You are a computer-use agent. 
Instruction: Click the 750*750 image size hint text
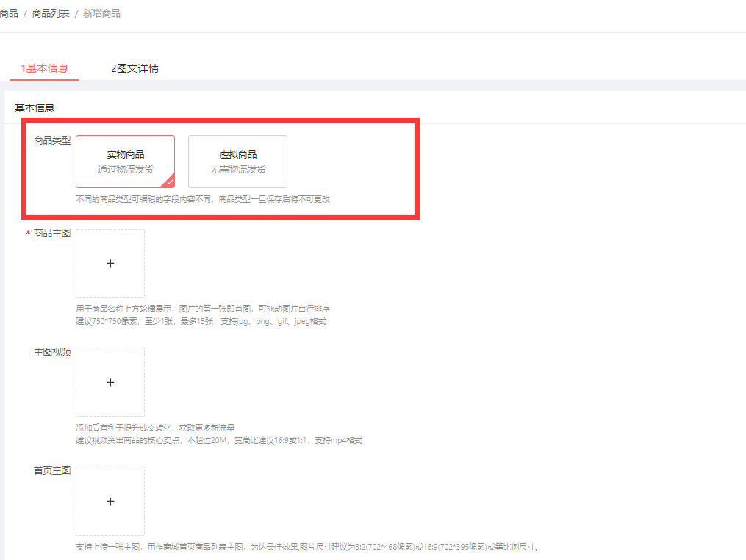(201, 322)
